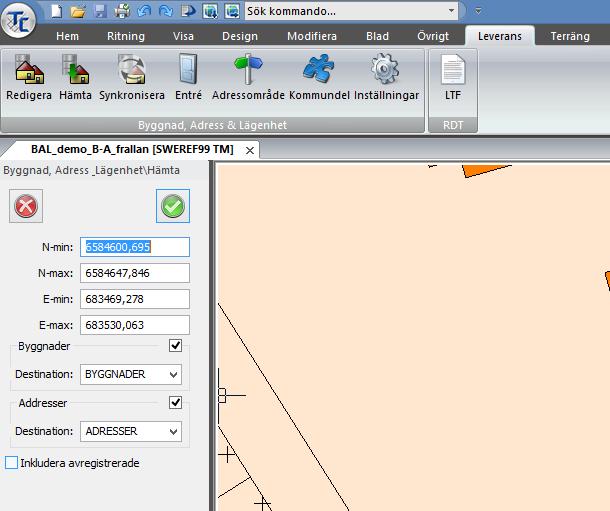Select the Leverans ribbon tab
The image size is (610, 511).
pyautogui.click(x=500, y=36)
